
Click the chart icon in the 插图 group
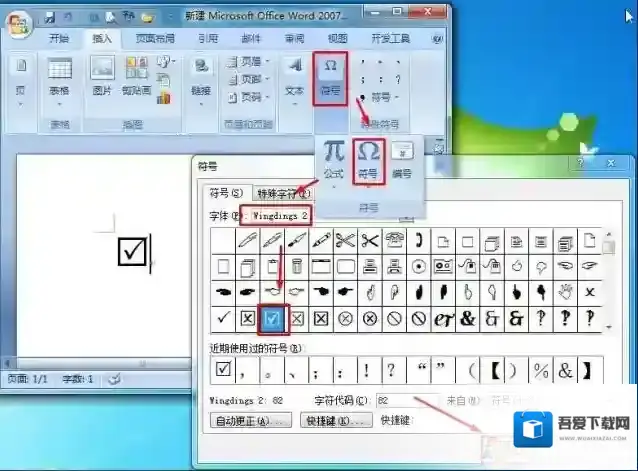click(164, 98)
